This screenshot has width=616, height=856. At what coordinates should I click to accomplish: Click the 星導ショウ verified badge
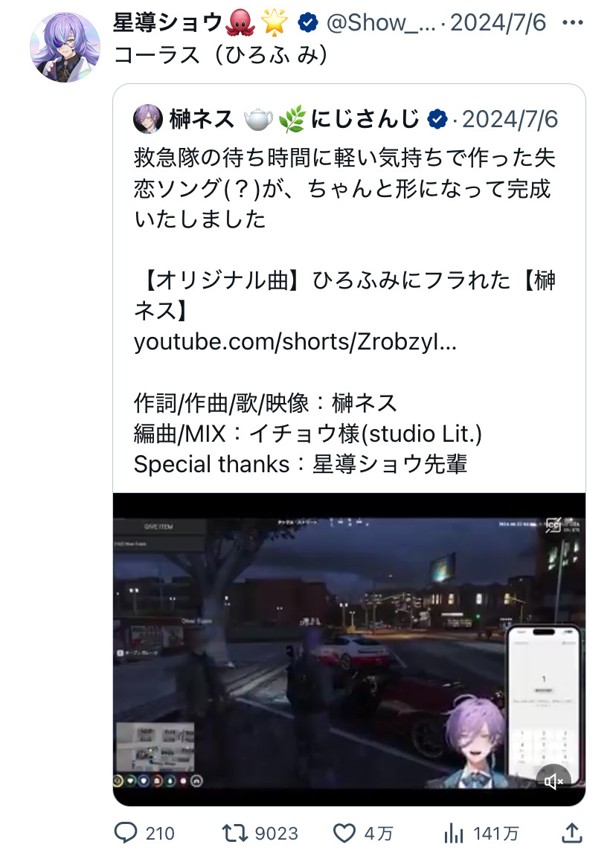click(x=308, y=22)
